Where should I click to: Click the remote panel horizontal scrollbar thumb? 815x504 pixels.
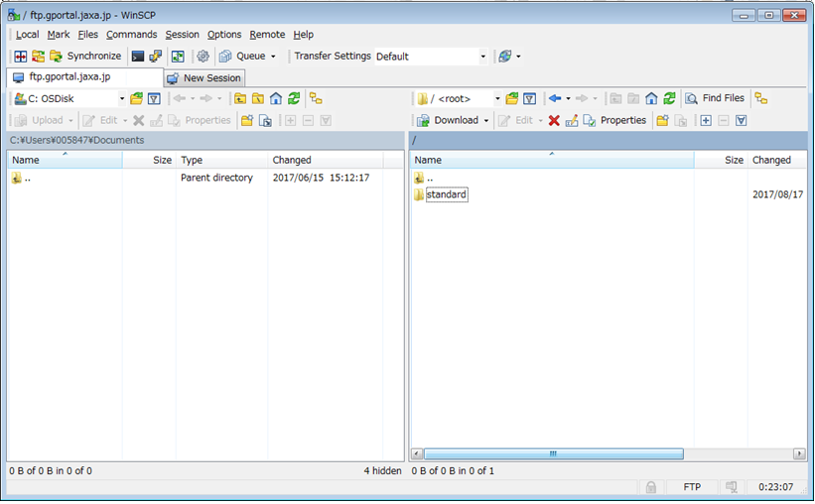tap(554, 453)
